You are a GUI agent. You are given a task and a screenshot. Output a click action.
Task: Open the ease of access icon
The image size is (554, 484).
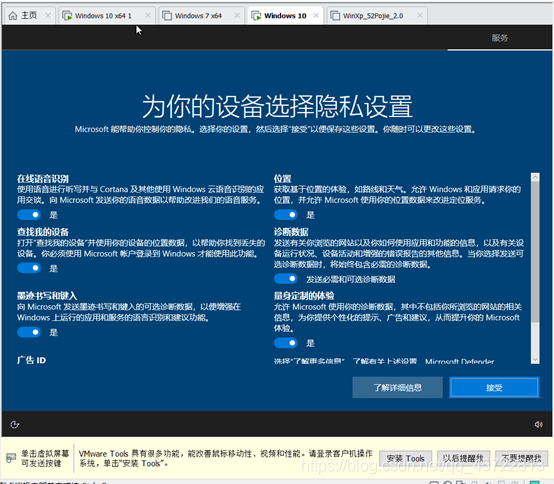tap(14, 424)
